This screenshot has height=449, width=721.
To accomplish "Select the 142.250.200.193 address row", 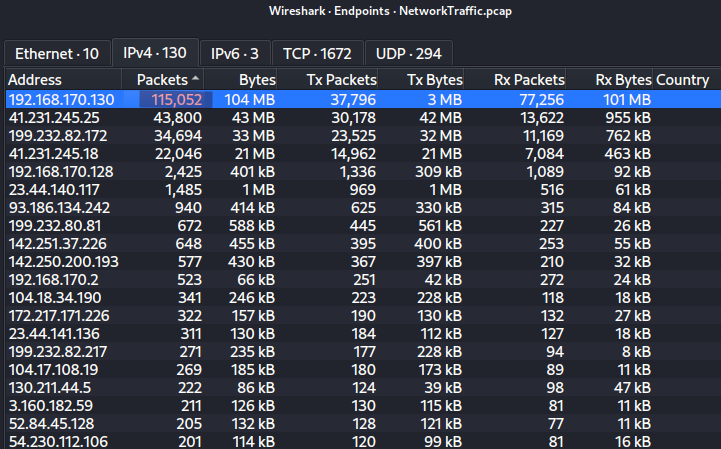I will pyautogui.click(x=363, y=261).
